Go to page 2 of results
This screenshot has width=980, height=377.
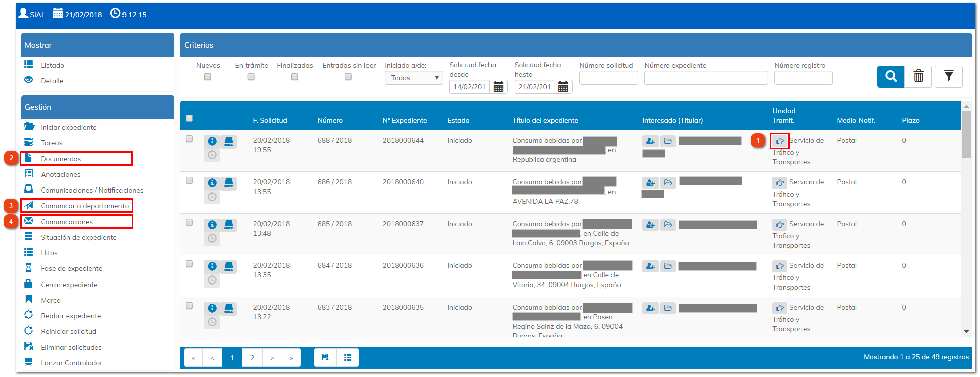[x=252, y=358]
